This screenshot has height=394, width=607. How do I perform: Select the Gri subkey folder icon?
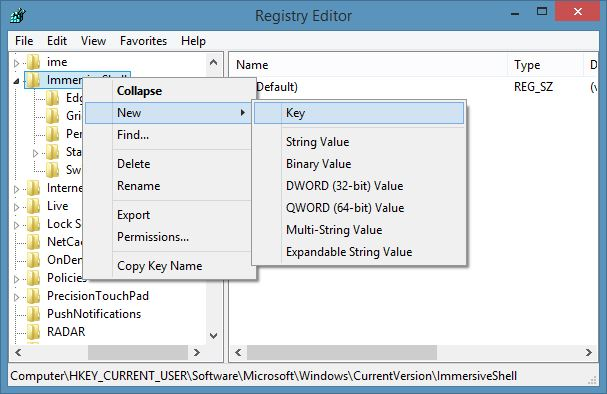pyautogui.click(x=53, y=116)
